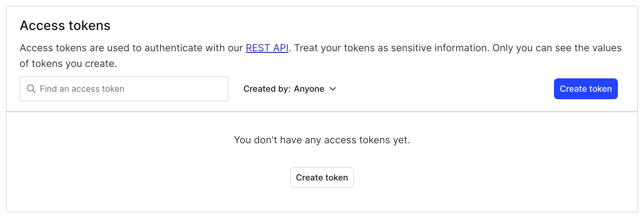Click the magnifying glass search icon
The height and width of the screenshot is (220, 644).
[31, 89]
